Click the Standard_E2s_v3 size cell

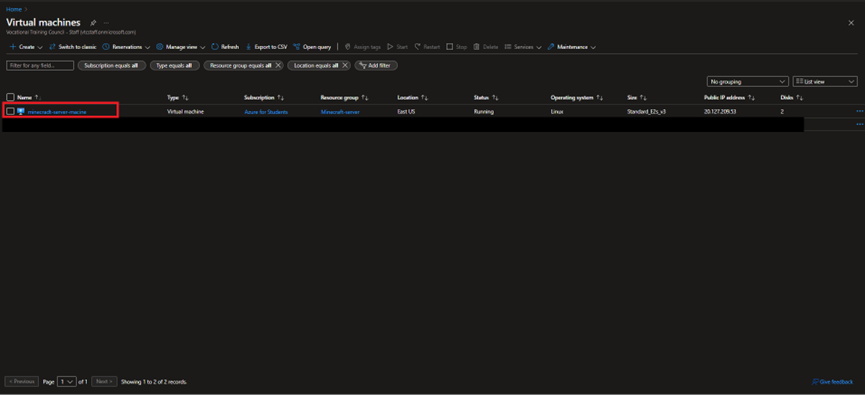647,111
